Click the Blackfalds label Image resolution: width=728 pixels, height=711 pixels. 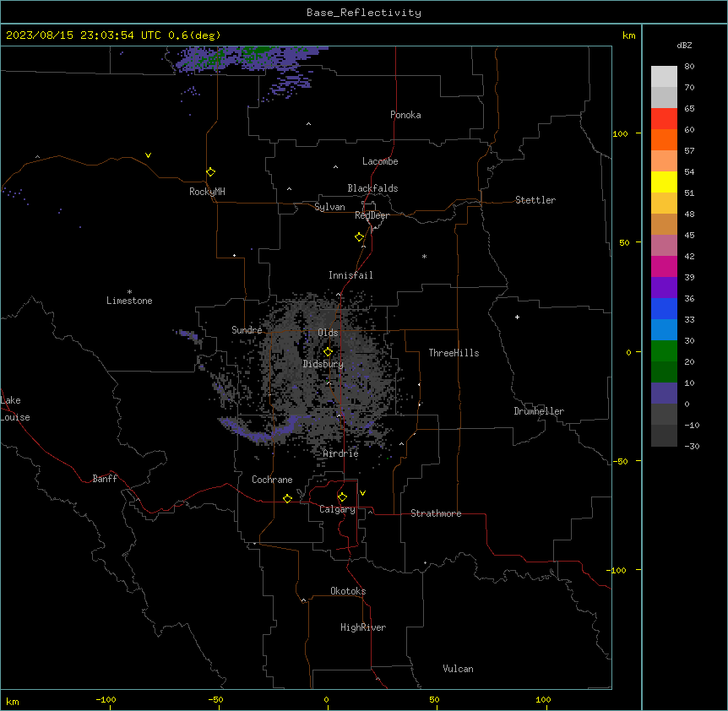(372, 188)
